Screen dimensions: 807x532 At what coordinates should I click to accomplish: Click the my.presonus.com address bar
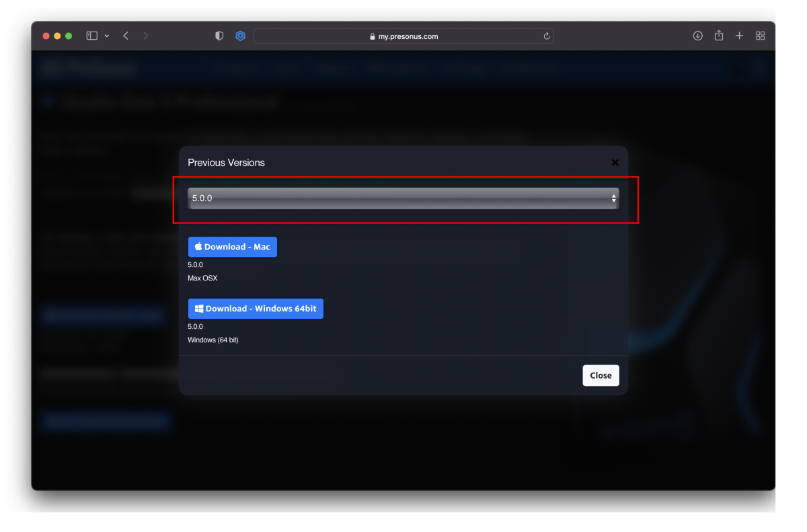403,36
